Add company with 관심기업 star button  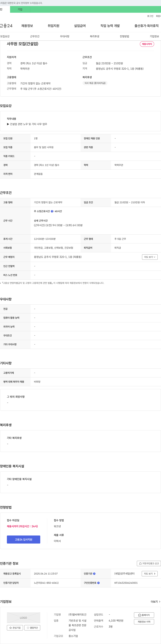point(15,628)
